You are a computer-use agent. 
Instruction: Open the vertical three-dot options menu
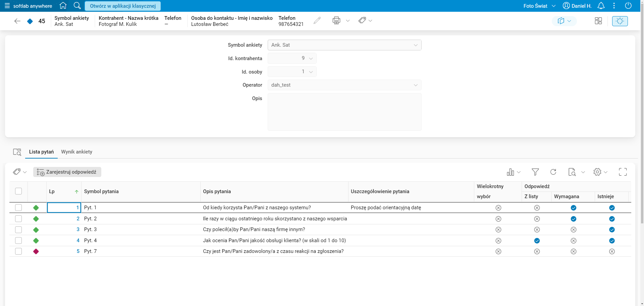[614, 6]
